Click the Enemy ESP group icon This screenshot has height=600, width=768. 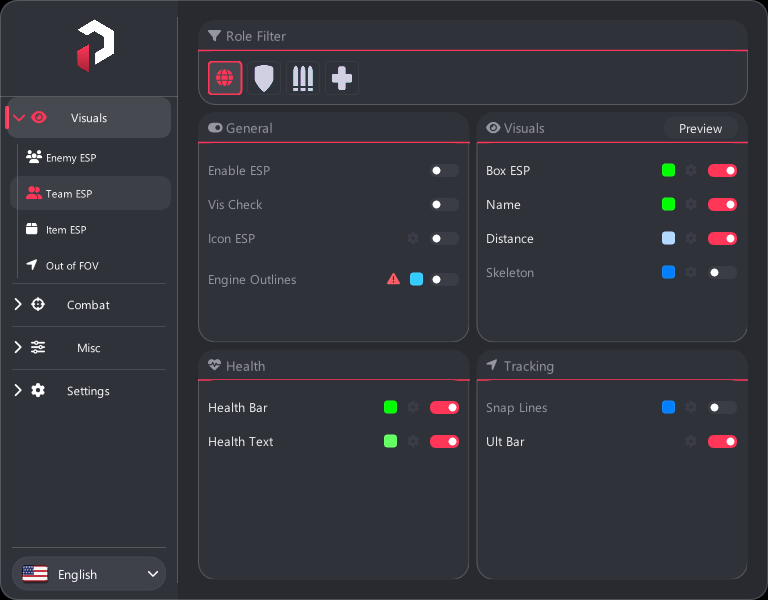34,157
